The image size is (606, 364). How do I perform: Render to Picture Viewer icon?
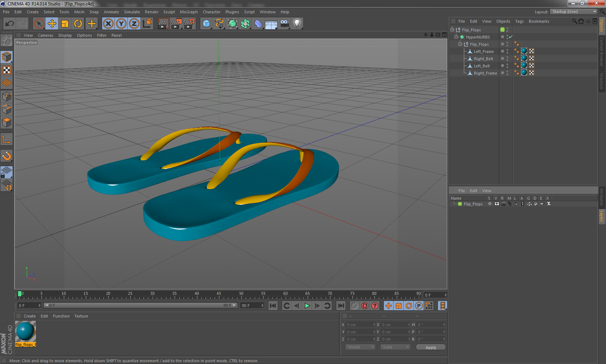176,24
